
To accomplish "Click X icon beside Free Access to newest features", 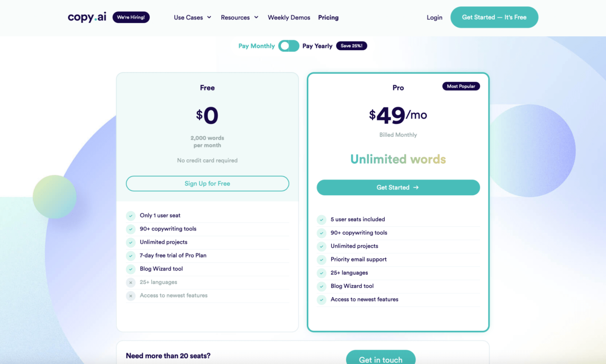I will [x=131, y=296].
